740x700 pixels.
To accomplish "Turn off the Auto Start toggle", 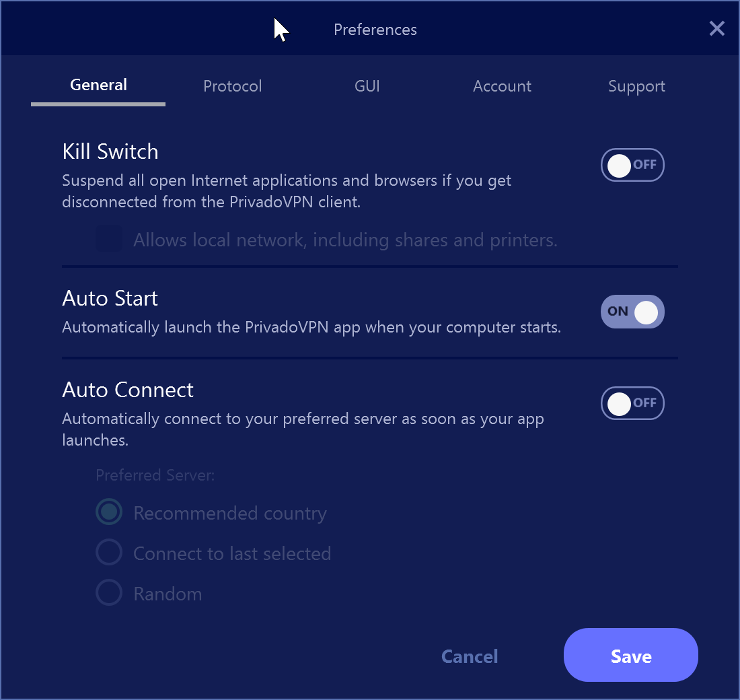I will [x=632, y=312].
